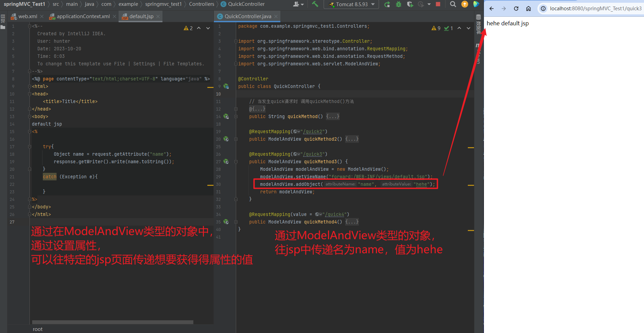Close the default.jsp editor tab
This screenshot has height=333, width=644.
pos(158,16)
